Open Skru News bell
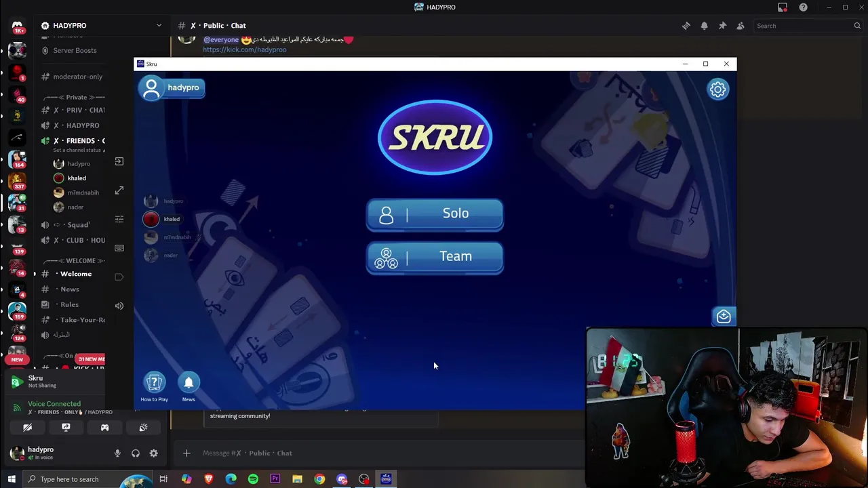Image resolution: width=868 pixels, height=488 pixels. click(189, 387)
